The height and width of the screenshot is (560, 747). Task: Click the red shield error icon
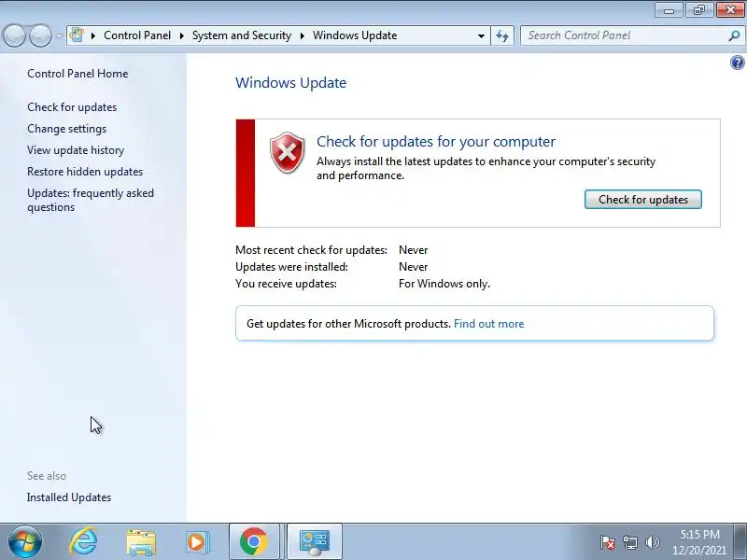(288, 153)
